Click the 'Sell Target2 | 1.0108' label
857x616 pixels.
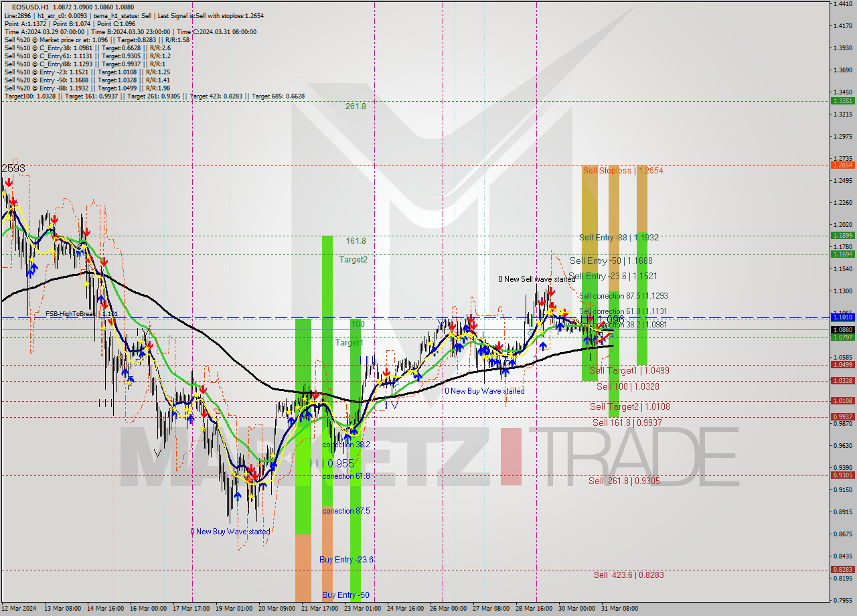click(x=629, y=406)
